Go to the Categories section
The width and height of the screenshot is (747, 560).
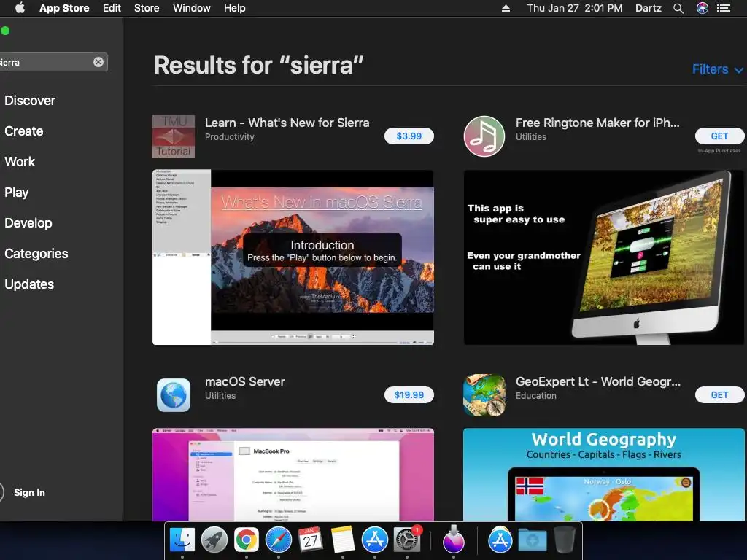pos(36,254)
